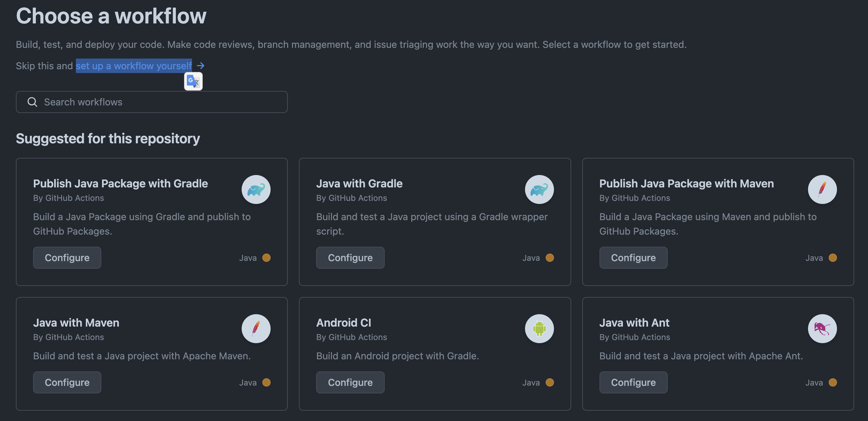Click 'Build and test a Java project with Apache Maven.'
Image resolution: width=868 pixels, height=421 pixels.
tap(142, 356)
